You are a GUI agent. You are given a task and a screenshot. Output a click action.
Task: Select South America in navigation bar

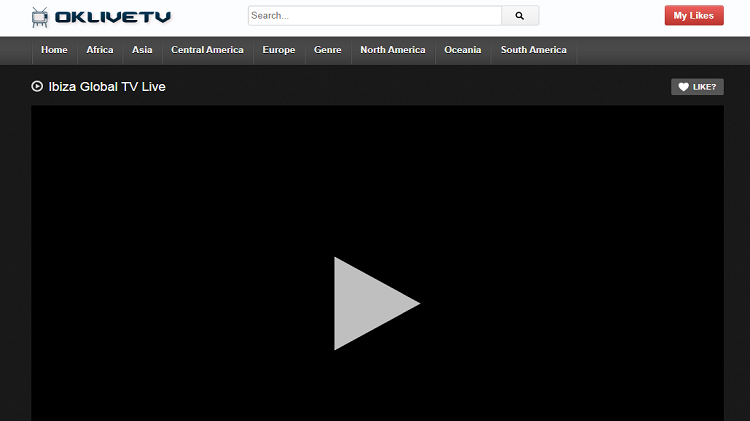[534, 50]
